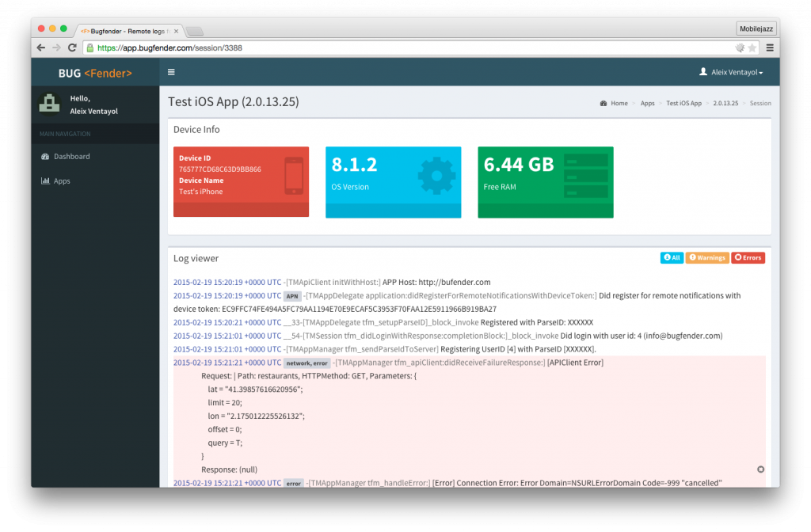811x532 pixels.
Task: Click the gear icon on OS Version card
Action: [436, 176]
